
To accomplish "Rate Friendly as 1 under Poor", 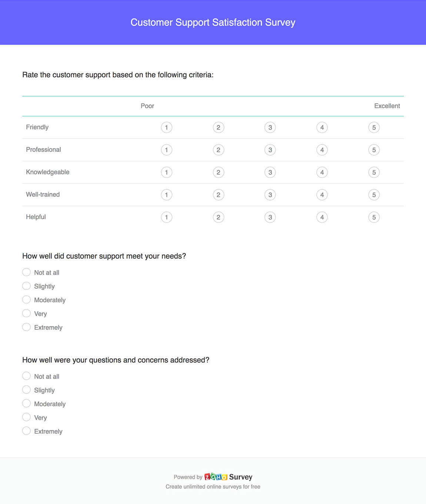I will [x=167, y=127].
